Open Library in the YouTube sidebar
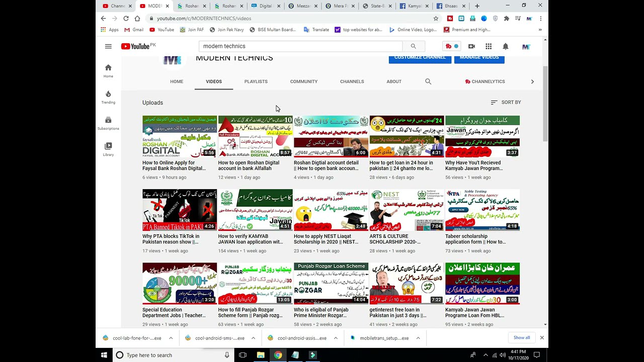Screen dimensions: 644x362 tap(108, 149)
